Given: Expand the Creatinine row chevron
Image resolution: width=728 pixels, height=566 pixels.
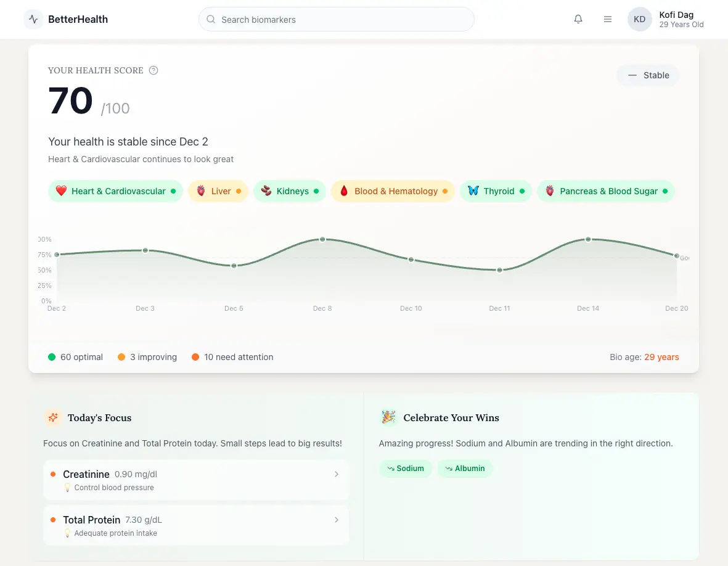Looking at the screenshot, I should [x=337, y=474].
